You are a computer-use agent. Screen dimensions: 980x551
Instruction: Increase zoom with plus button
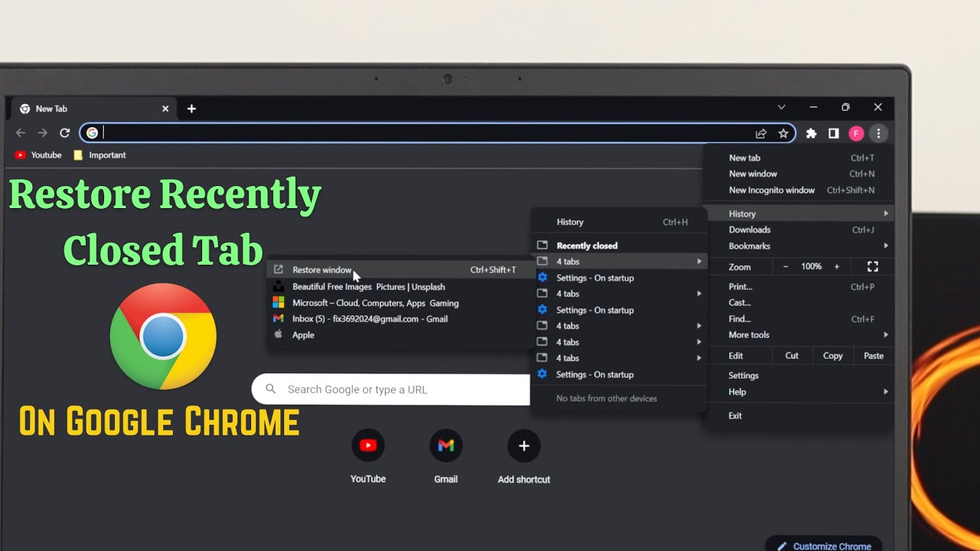(837, 266)
